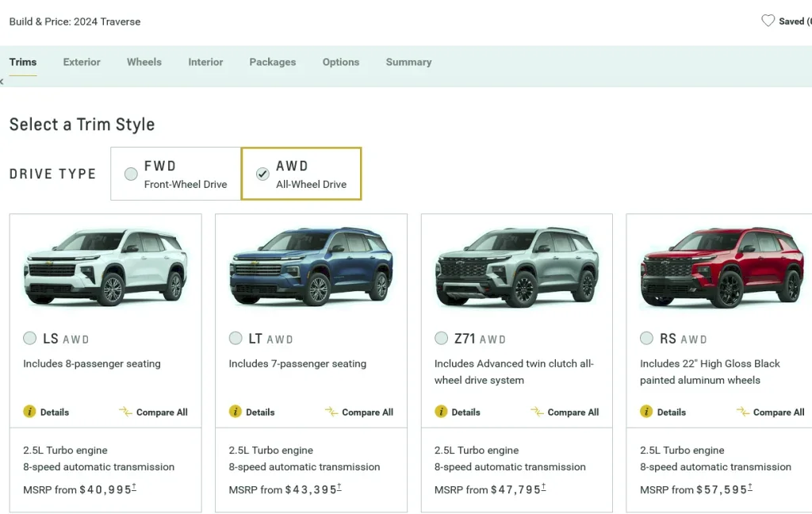Click "Select a Trim Style" heading
Viewport: 812px width, 514px height.
[x=82, y=125]
